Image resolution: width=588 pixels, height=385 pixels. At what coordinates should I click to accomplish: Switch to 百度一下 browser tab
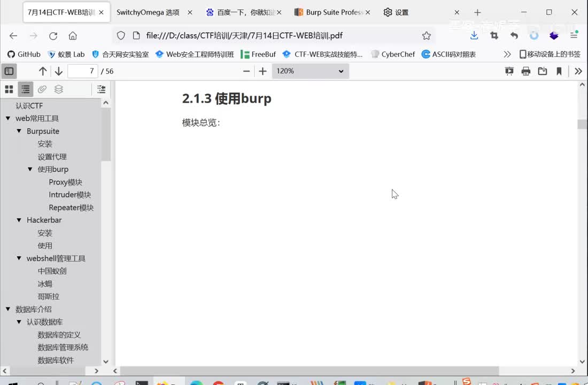coord(240,12)
